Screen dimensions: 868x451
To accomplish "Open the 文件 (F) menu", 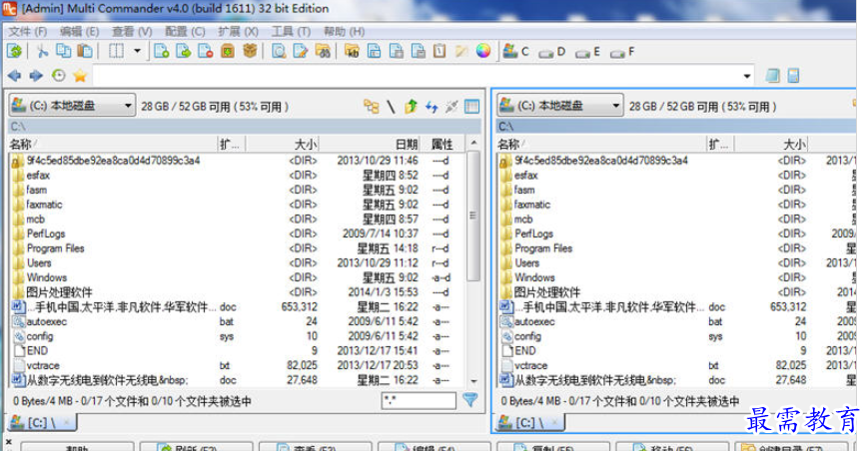I will coord(28,32).
